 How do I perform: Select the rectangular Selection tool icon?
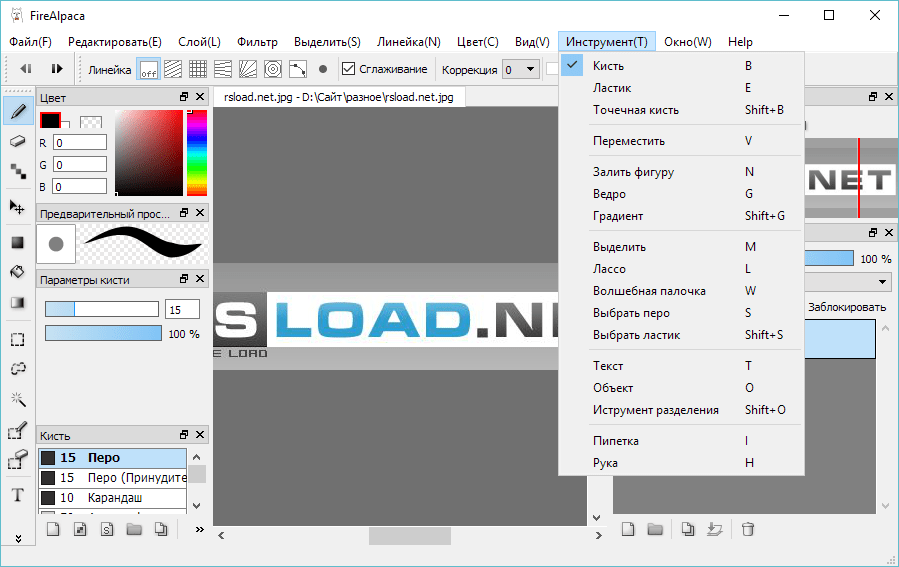[18, 339]
